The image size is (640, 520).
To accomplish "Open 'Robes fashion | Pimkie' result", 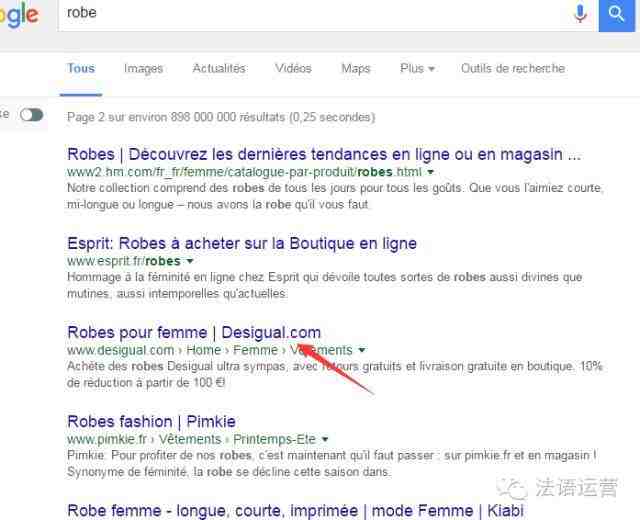I will pos(151,421).
